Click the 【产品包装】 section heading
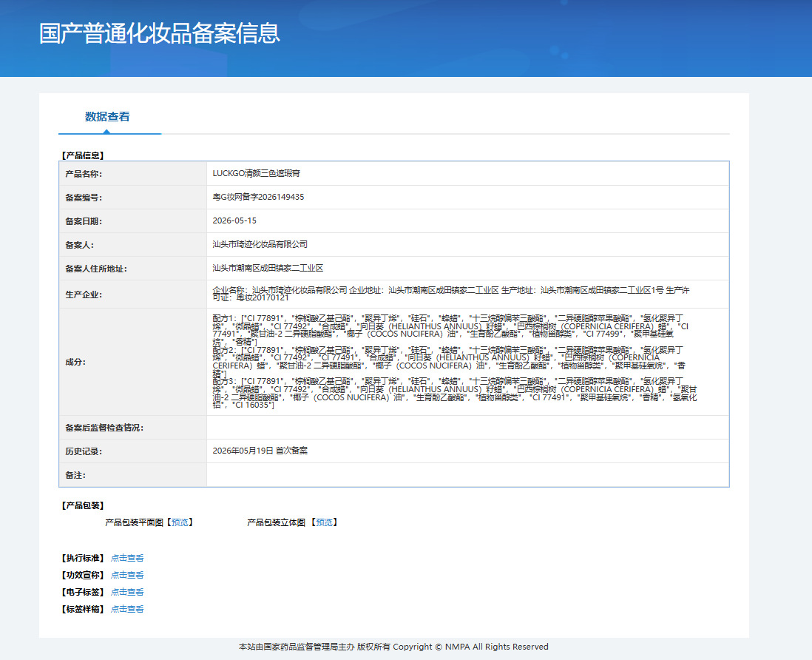 click(83, 505)
